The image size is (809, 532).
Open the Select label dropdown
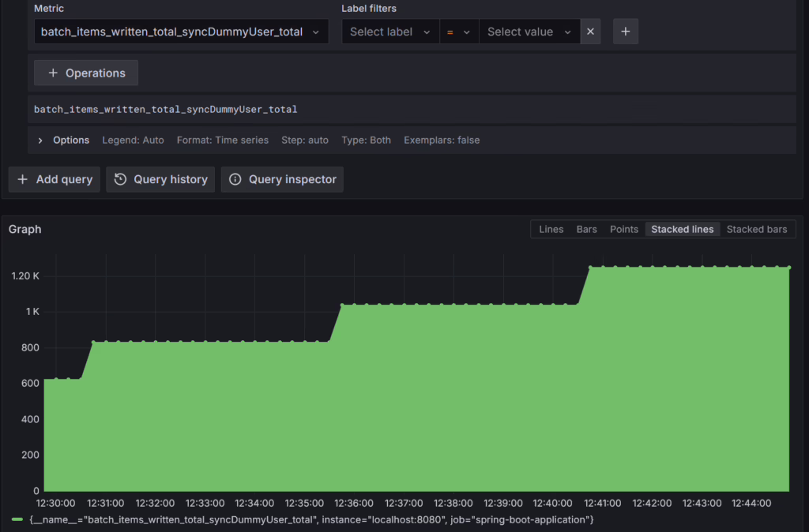pyautogui.click(x=390, y=32)
